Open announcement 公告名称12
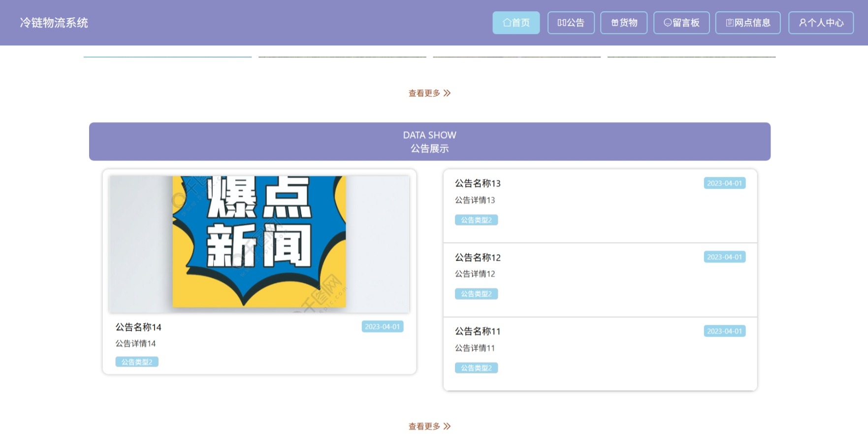 478,257
